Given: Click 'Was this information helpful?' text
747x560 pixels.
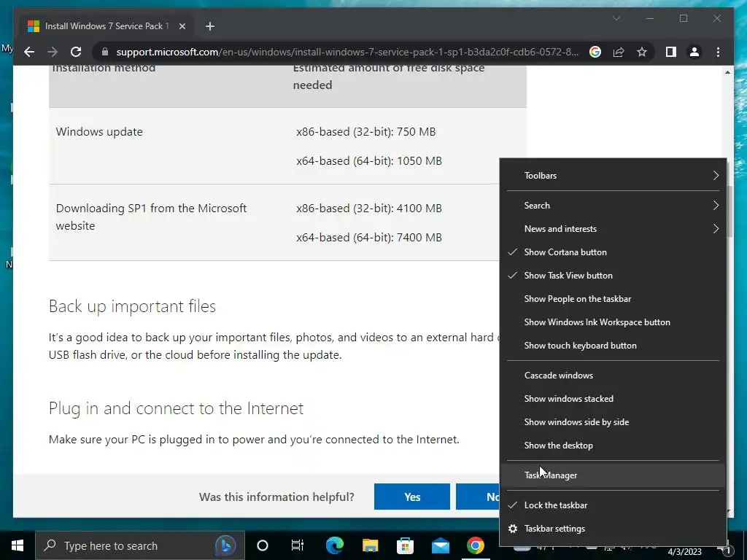Looking at the screenshot, I should tap(276, 497).
